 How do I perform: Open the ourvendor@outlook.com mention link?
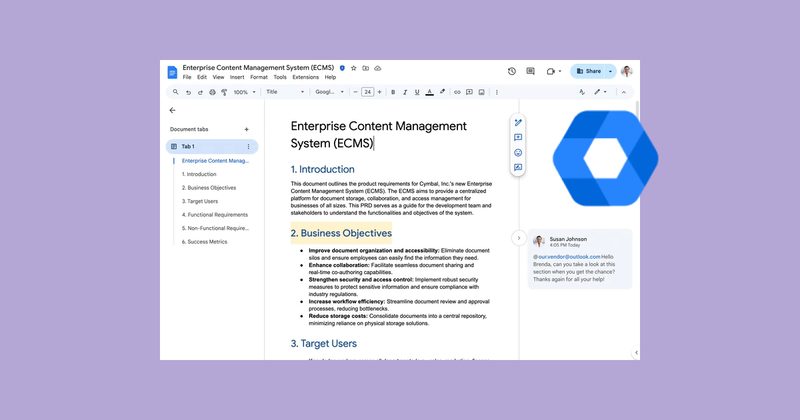tap(569, 257)
